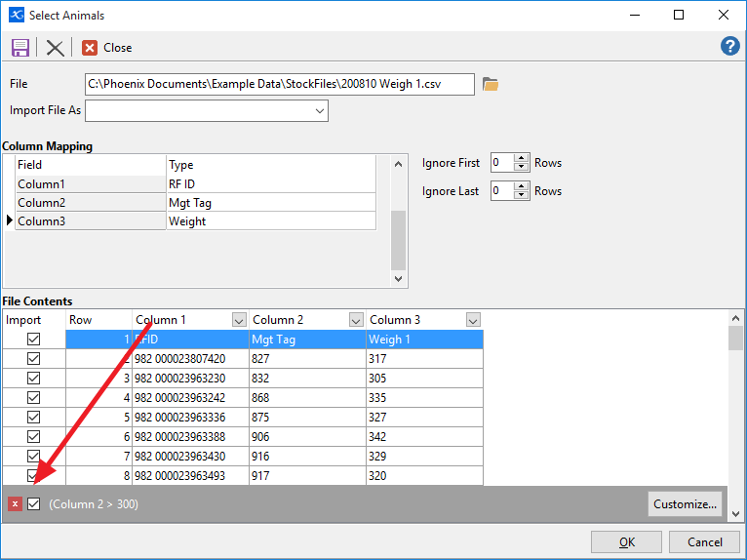
Task: Click the Field column header
Action: click(91, 165)
